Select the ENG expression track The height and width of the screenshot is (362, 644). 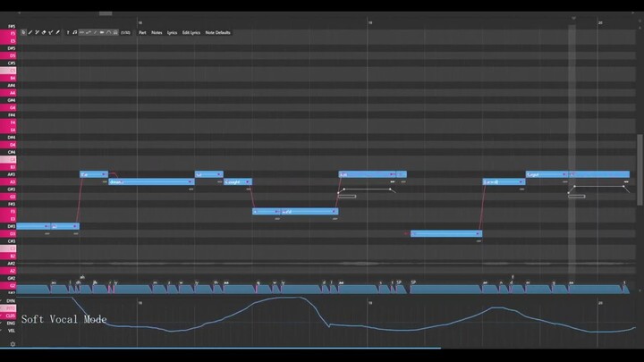pyautogui.click(x=10, y=323)
